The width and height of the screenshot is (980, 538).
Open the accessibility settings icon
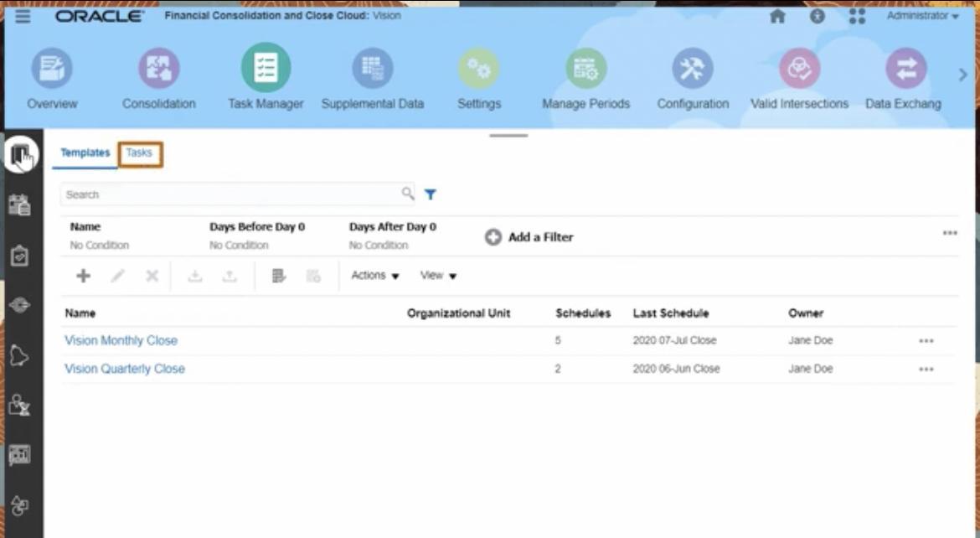pyautogui.click(x=817, y=16)
